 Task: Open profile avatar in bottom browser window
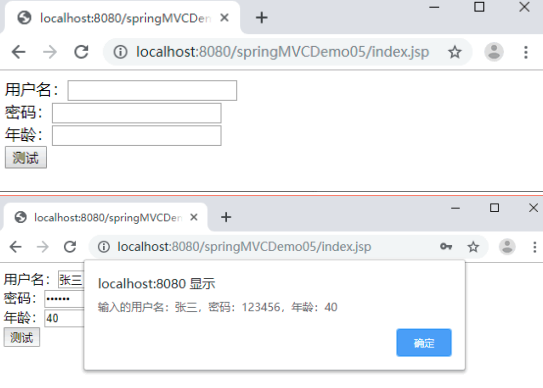click(x=507, y=247)
